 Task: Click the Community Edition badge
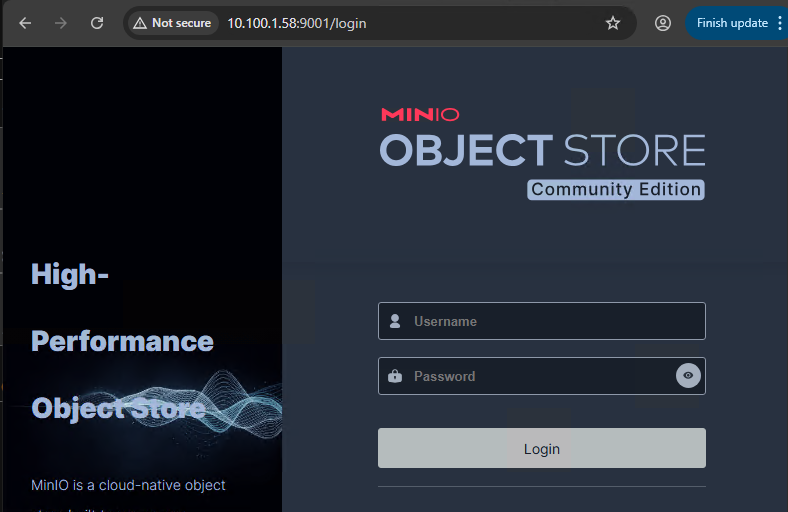(x=616, y=190)
